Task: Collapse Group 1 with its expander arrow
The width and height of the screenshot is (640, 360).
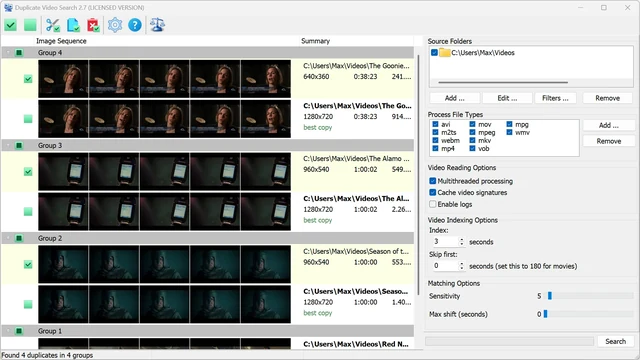Action: 8,331
